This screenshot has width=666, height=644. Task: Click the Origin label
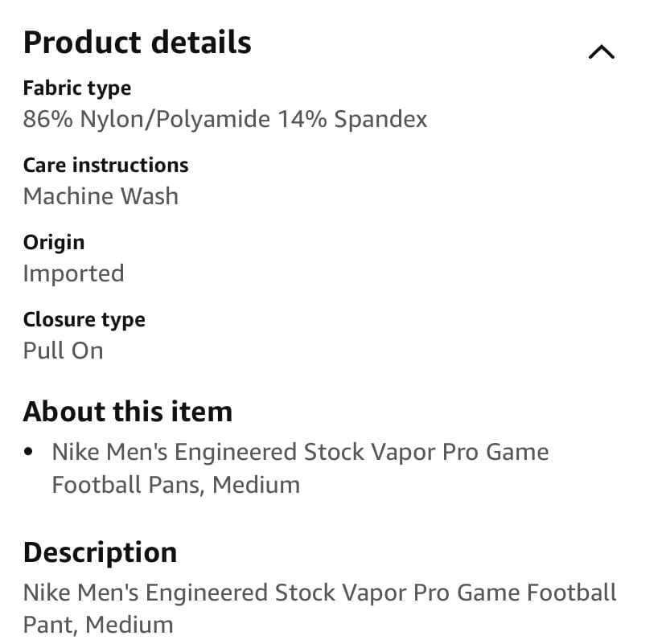coord(54,243)
